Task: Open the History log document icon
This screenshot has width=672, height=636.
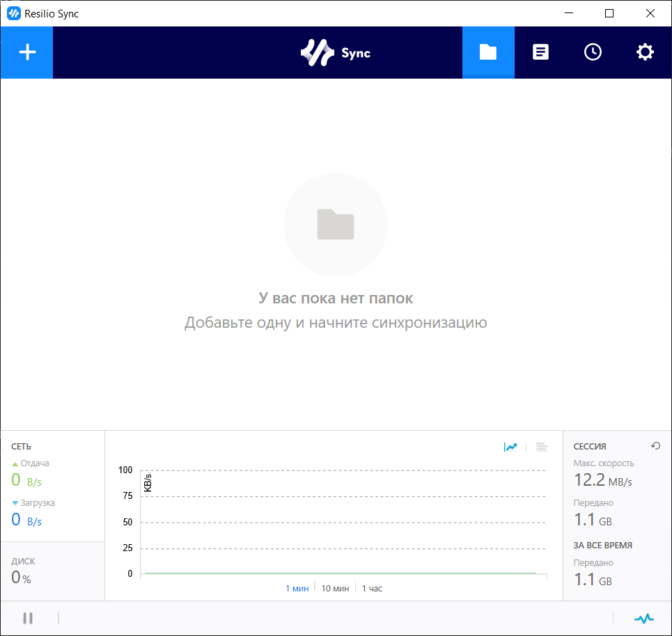Action: pos(540,52)
